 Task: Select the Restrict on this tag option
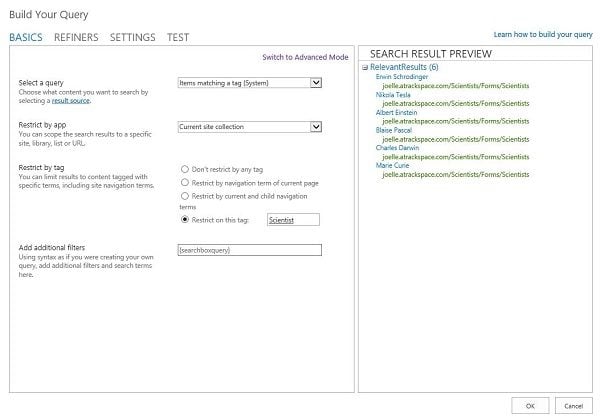pyautogui.click(x=185, y=219)
